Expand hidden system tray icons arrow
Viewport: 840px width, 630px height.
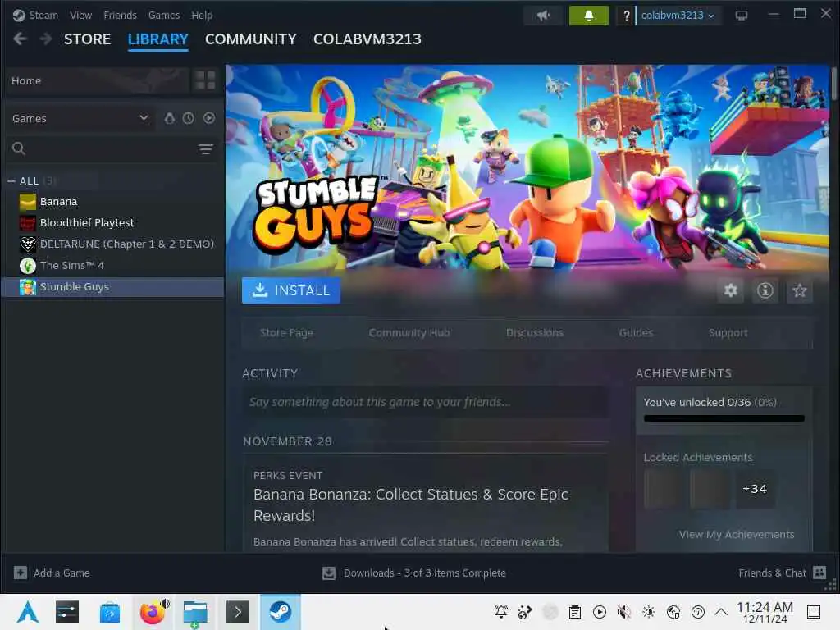[721, 612]
